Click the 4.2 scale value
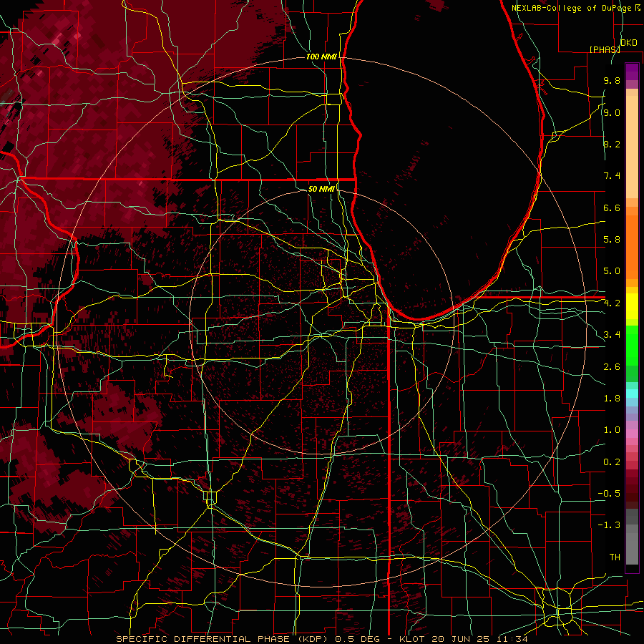The image size is (644, 644). 612,303
